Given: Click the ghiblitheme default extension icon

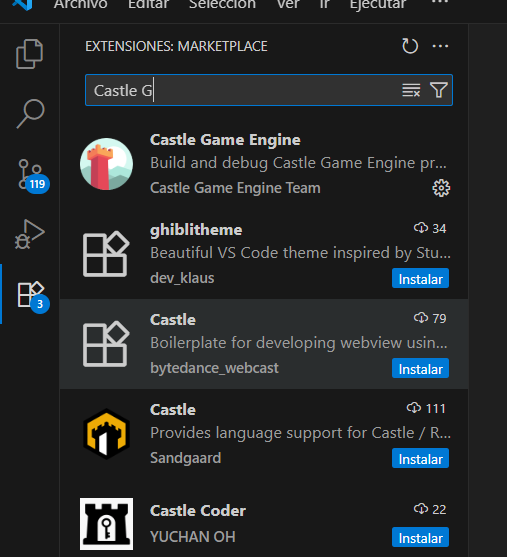Looking at the screenshot, I should [x=106, y=254].
